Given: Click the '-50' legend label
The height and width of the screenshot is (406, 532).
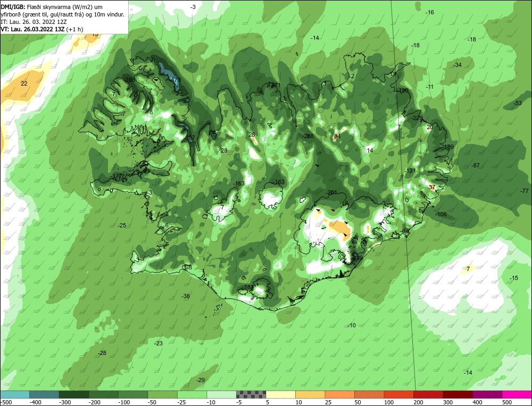Looking at the screenshot, I should [x=152, y=402].
